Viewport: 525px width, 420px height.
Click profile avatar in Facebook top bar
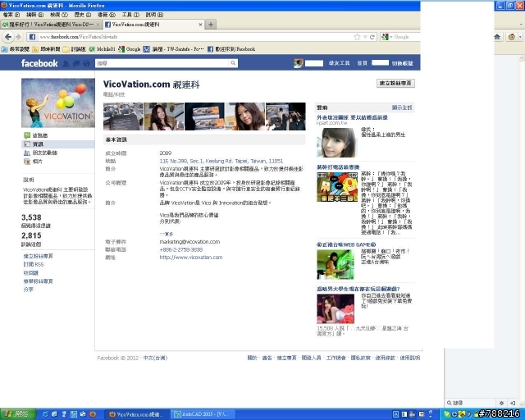click(x=299, y=63)
